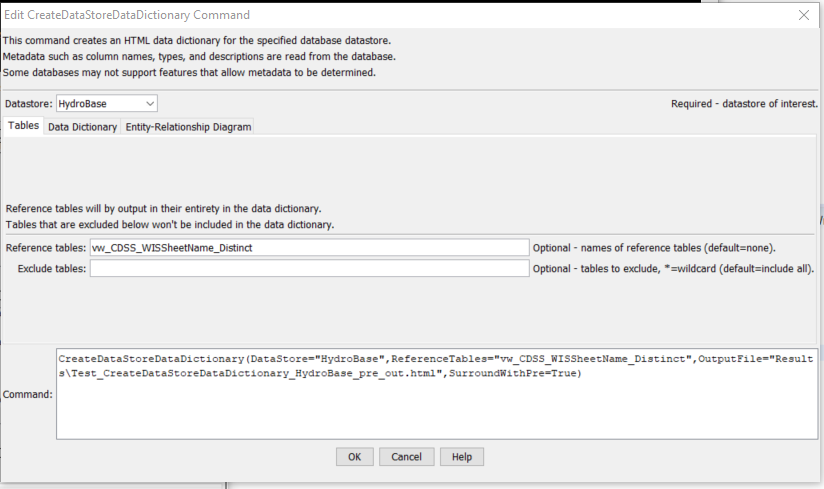Screen dimensions: 824x489
Task: Cancel the command edit dialog
Action: click(x=406, y=456)
